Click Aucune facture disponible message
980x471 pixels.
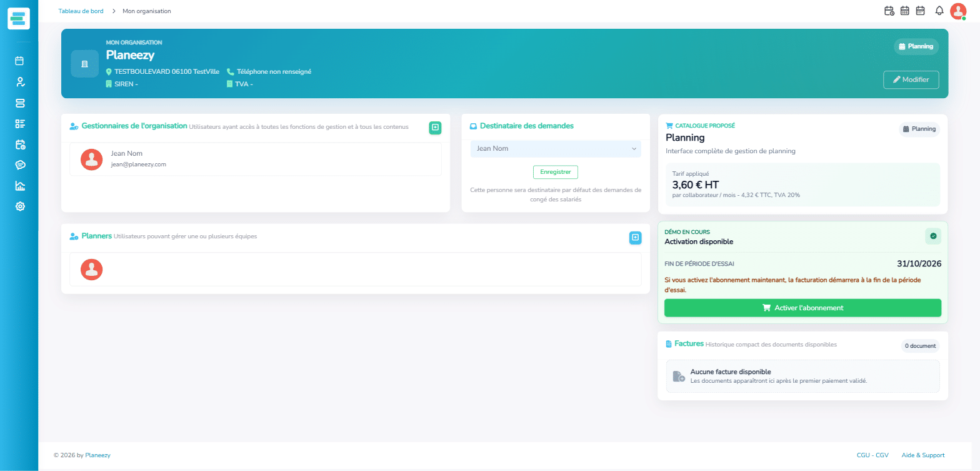click(731, 372)
